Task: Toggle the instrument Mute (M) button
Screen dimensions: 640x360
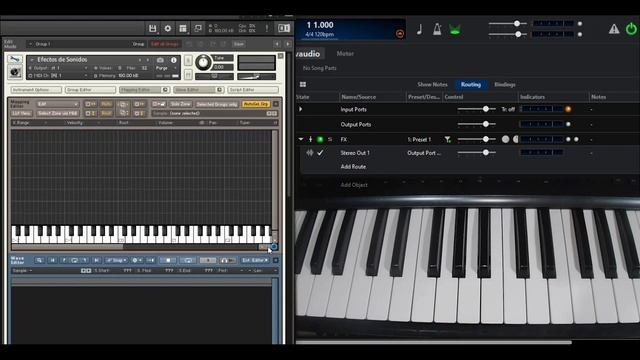Action: 188,74
